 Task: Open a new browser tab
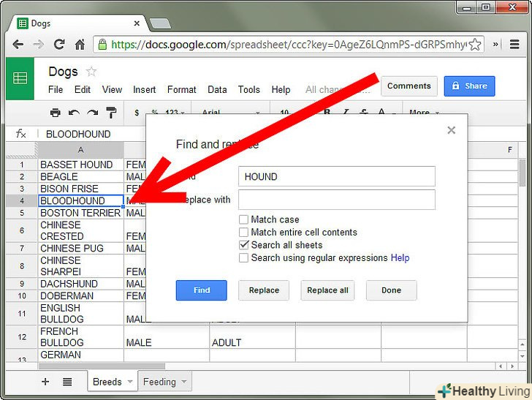click(x=160, y=24)
